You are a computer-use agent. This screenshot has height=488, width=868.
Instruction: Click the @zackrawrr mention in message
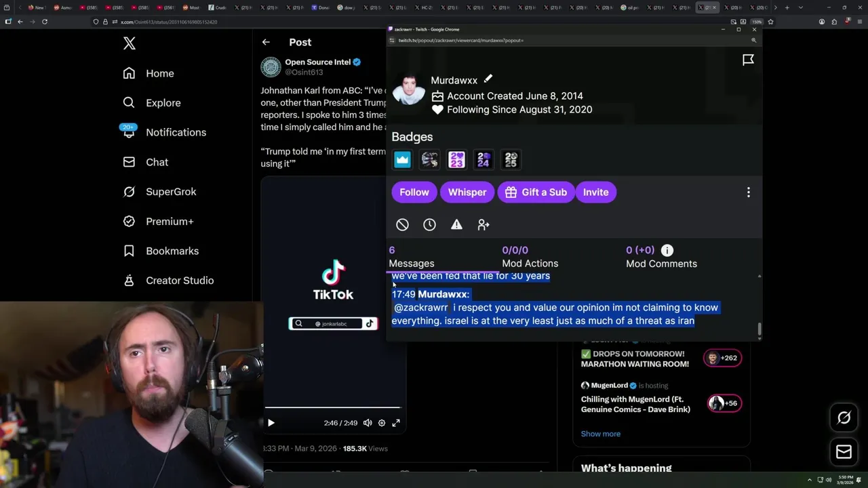[x=421, y=308]
